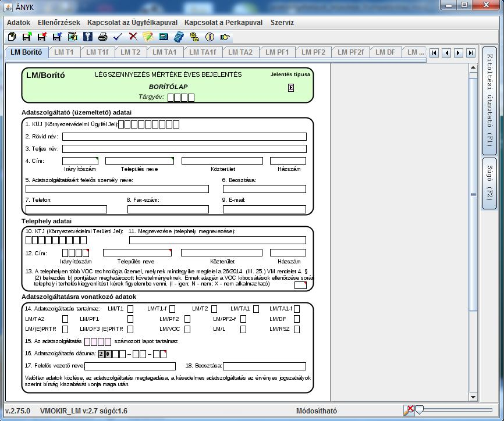The height and width of the screenshot is (421, 504).
Task: Click the telephely Megnevezése input field
Action: coord(218,240)
